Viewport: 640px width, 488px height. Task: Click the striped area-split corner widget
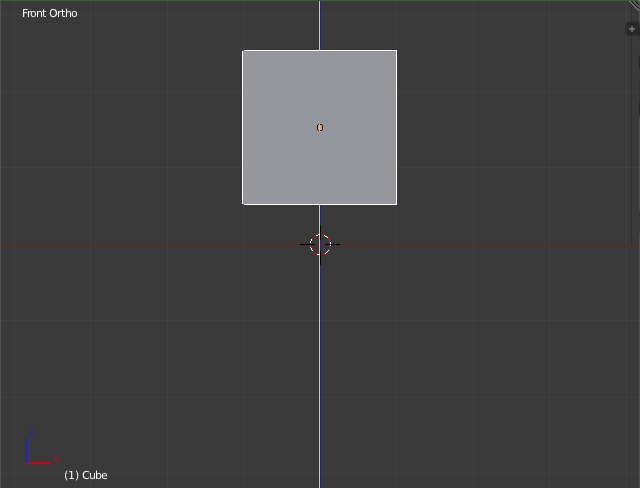634,5
